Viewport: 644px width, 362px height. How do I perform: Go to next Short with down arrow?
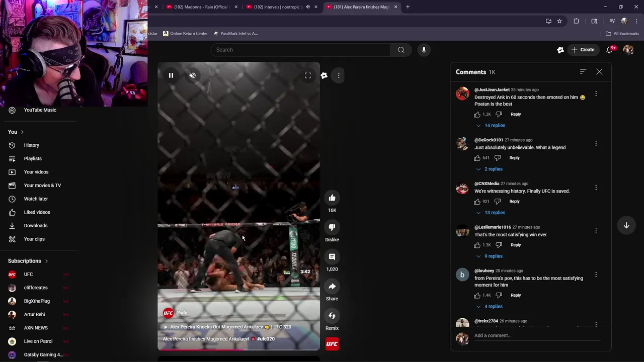coord(626,226)
